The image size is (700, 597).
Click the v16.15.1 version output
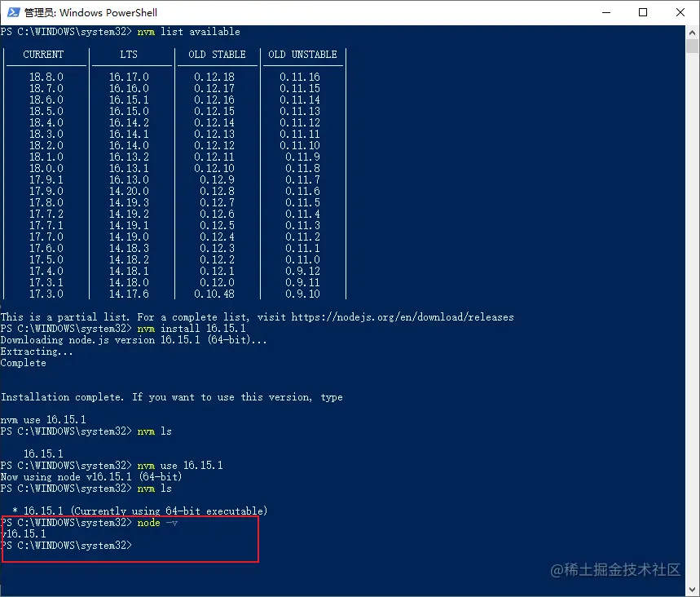pos(24,534)
